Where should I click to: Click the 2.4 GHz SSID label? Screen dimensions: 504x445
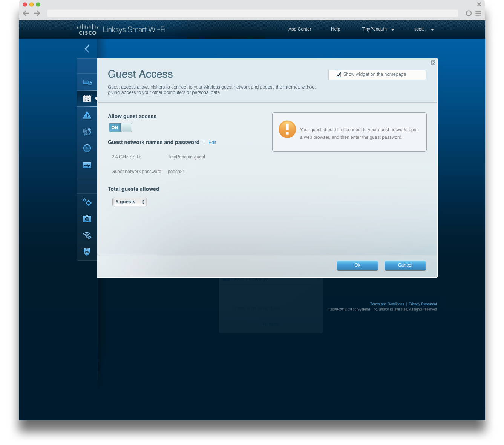126,157
